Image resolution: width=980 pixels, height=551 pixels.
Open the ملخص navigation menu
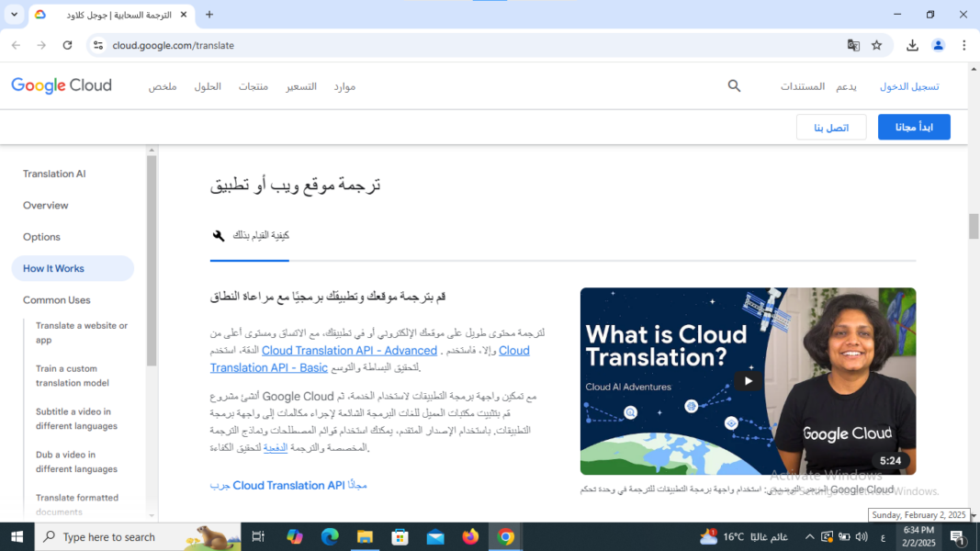click(x=163, y=87)
